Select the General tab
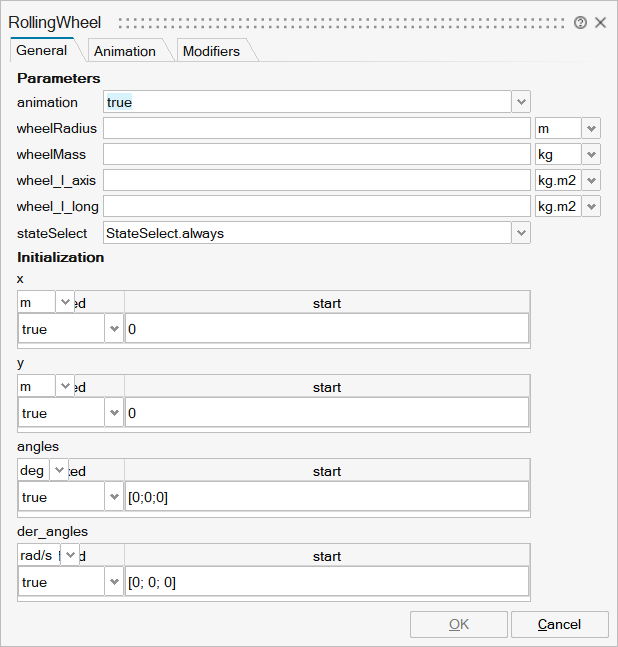 42,50
